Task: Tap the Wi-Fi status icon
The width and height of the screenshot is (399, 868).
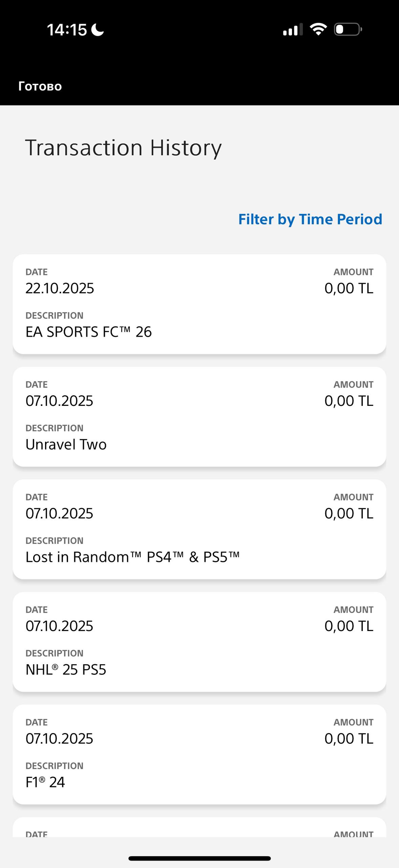Action: coord(318,29)
